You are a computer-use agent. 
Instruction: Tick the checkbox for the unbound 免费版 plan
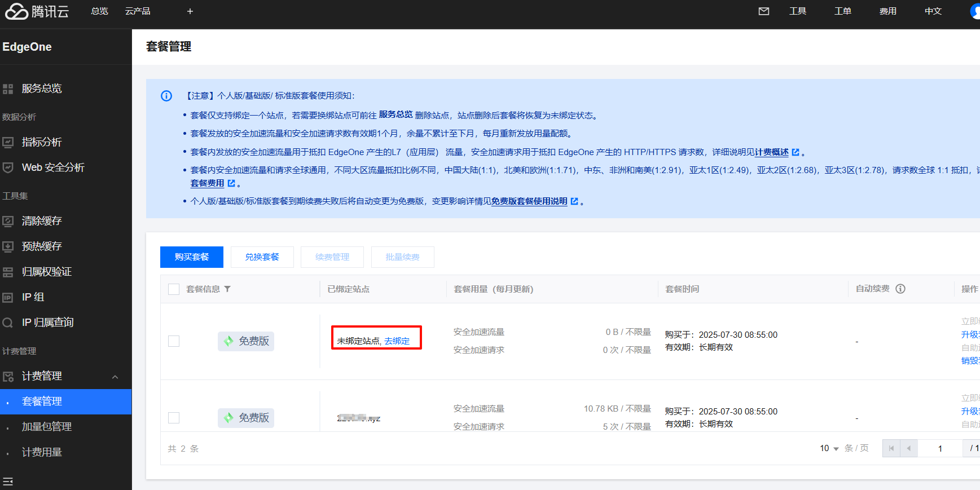pos(174,341)
